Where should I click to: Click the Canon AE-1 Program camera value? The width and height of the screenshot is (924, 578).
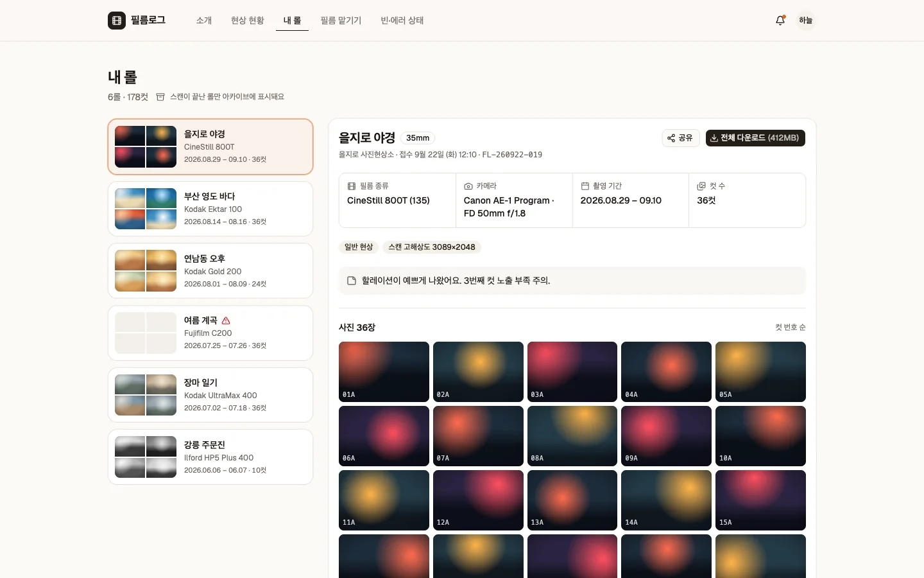[x=509, y=207]
